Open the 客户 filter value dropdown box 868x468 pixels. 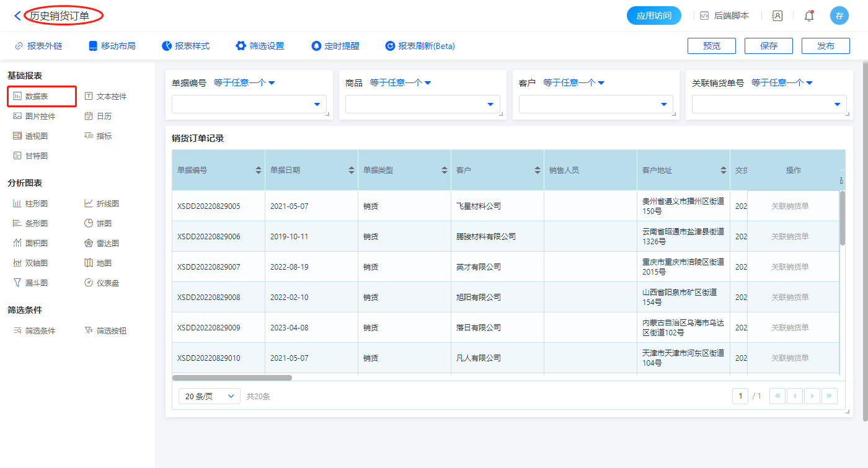pyautogui.click(x=595, y=104)
